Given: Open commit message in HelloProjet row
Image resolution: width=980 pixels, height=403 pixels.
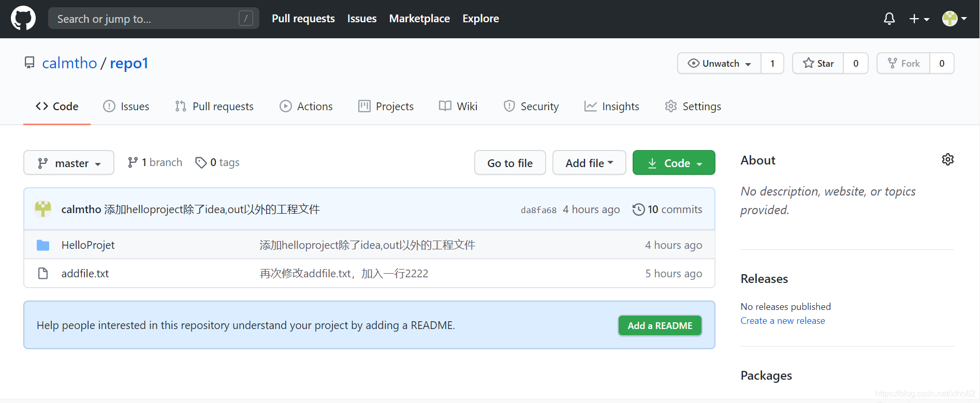Looking at the screenshot, I should pos(367,245).
